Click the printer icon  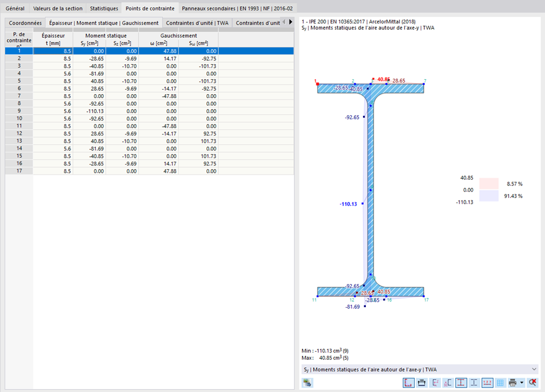tap(513, 383)
